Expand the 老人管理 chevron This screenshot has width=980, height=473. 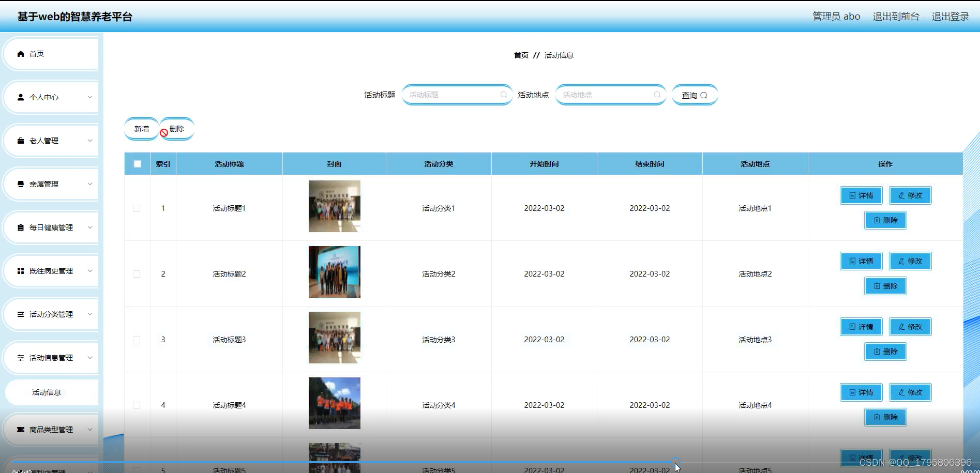point(90,141)
